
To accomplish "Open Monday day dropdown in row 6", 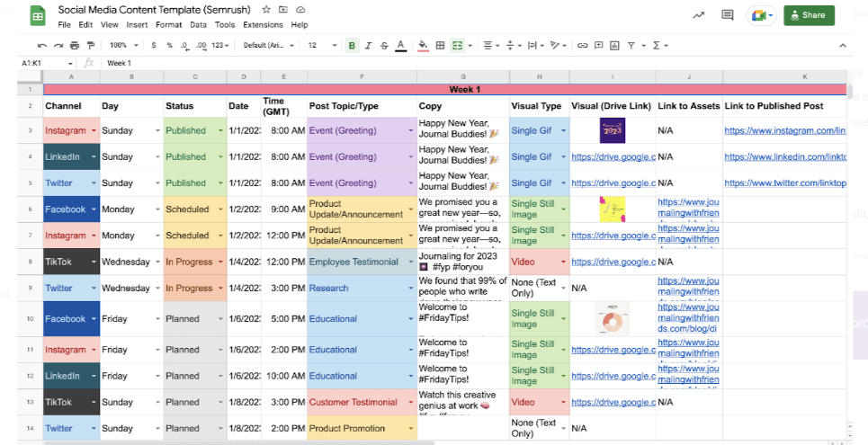I will (157, 209).
